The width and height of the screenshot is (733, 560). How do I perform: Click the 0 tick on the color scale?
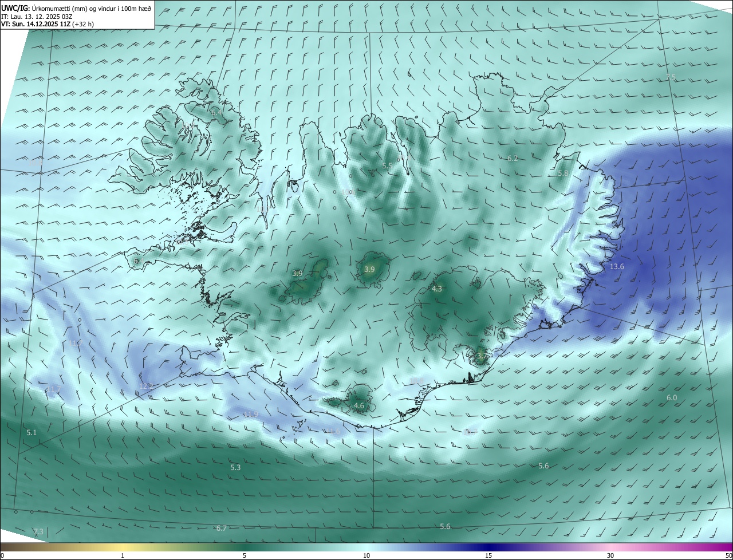(2, 556)
